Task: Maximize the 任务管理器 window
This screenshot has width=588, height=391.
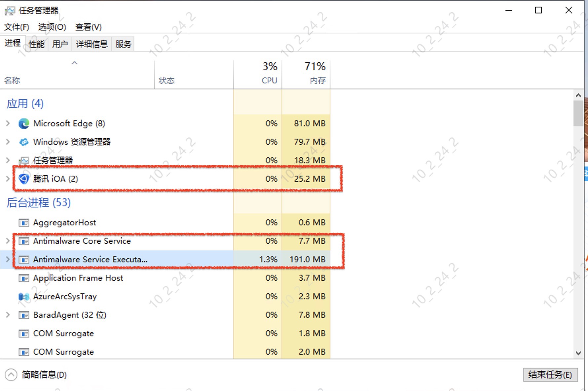Action: [x=538, y=10]
